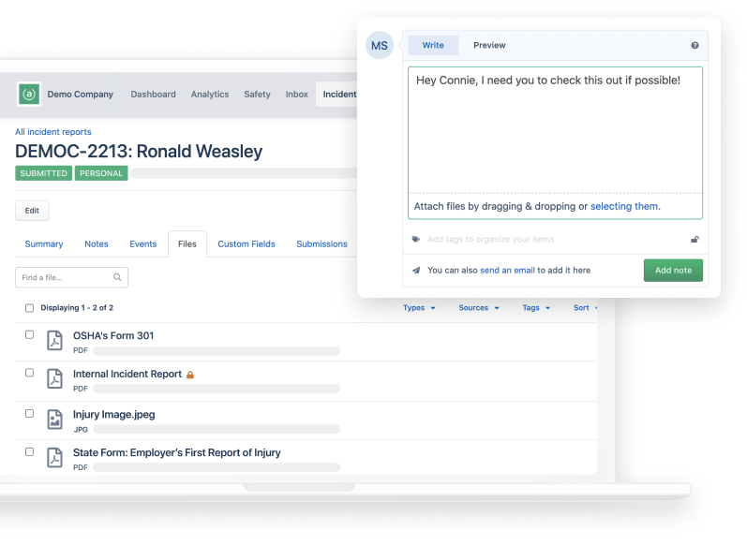The width and height of the screenshot is (747, 560).
Task: Click the help question mark icon in note editor
Action: 695,45
